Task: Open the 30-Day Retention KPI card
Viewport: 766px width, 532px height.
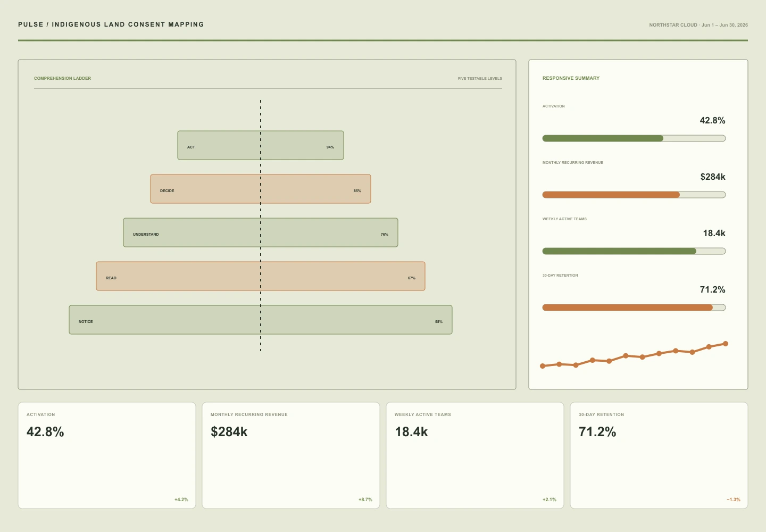Action: point(659,455)
